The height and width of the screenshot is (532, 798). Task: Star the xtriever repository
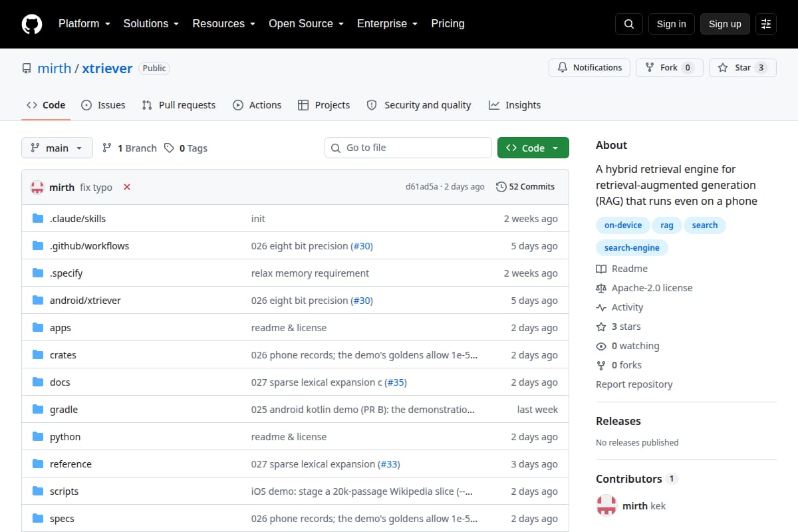[743, 68]
